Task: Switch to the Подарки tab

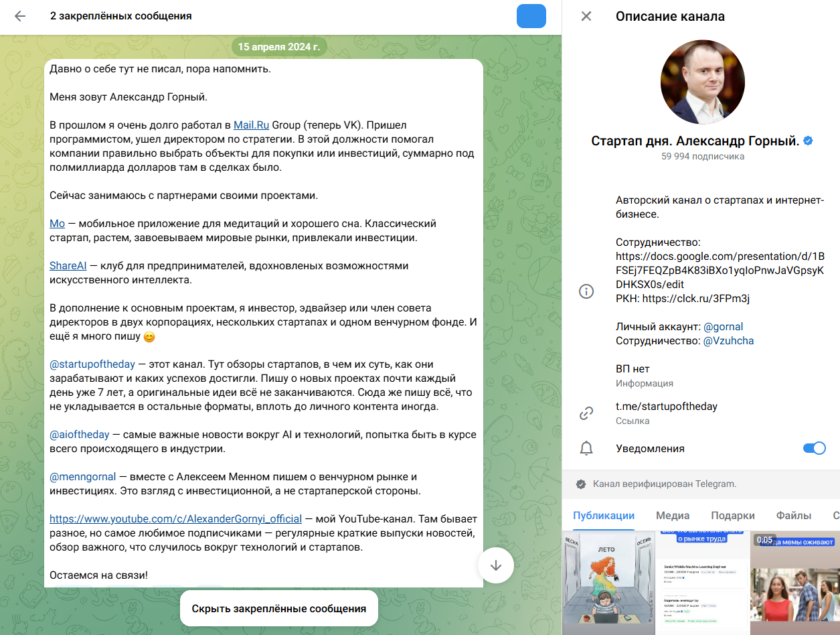Action: click(x=733, y=515)
